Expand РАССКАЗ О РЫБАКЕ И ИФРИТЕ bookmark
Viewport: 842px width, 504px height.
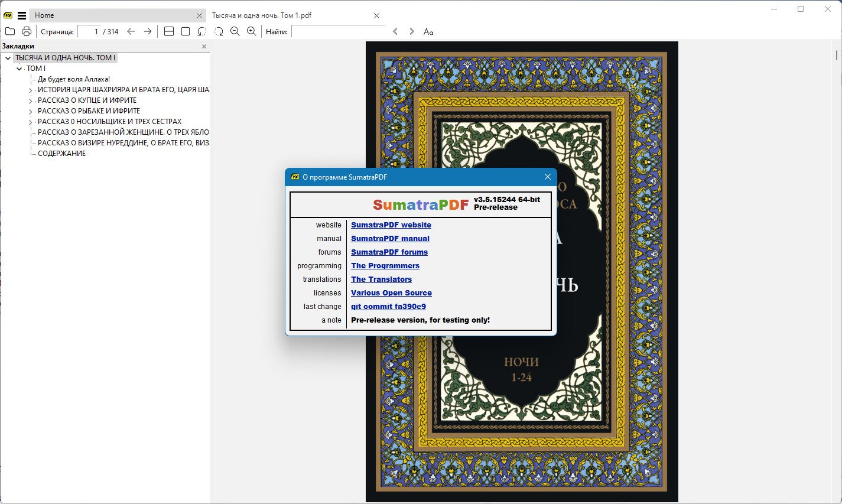(x=31, y=112)
